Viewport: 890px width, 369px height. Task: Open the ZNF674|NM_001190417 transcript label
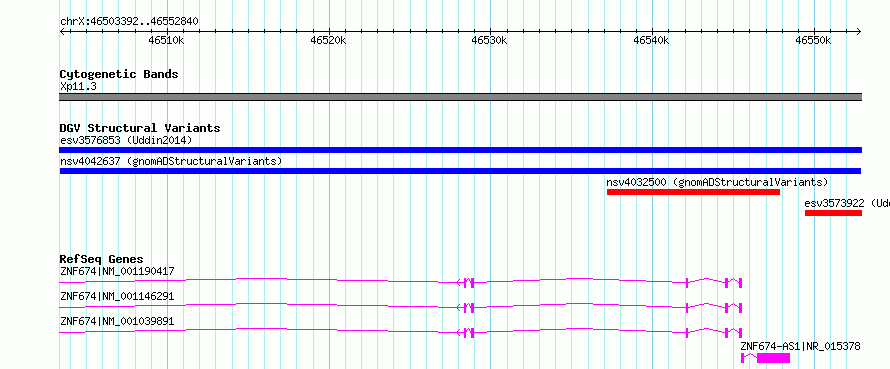click(x=117, y=271)
